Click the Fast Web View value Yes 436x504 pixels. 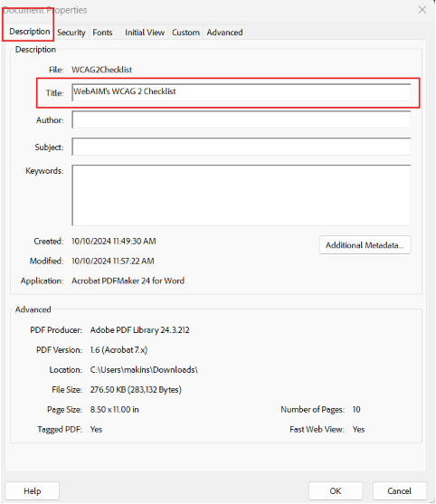click(x=358, y=430)
